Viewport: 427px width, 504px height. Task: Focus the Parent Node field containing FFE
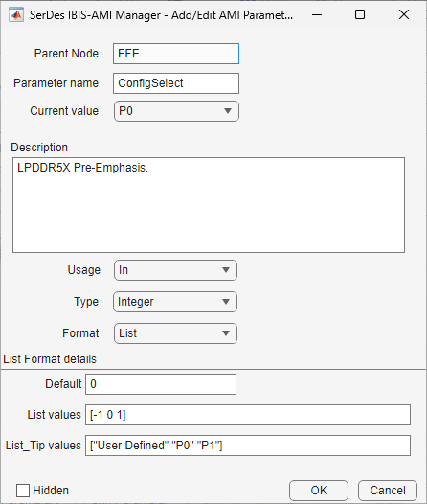tap(176, 54)
